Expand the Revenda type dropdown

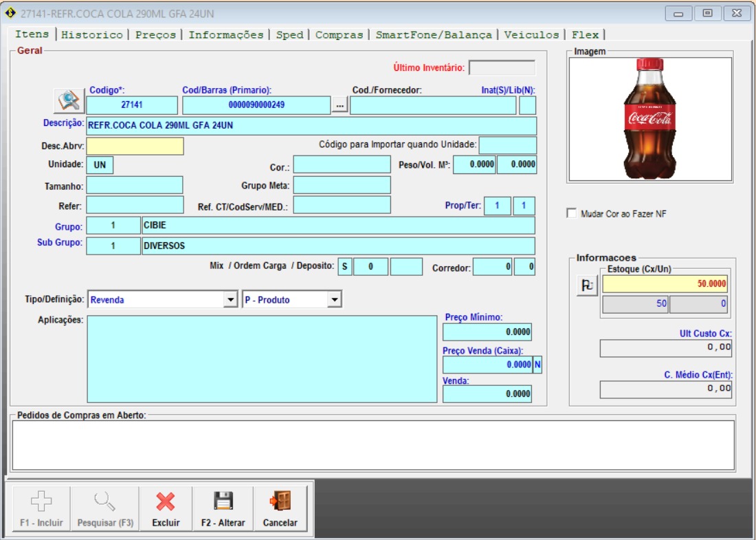(230, 300)
